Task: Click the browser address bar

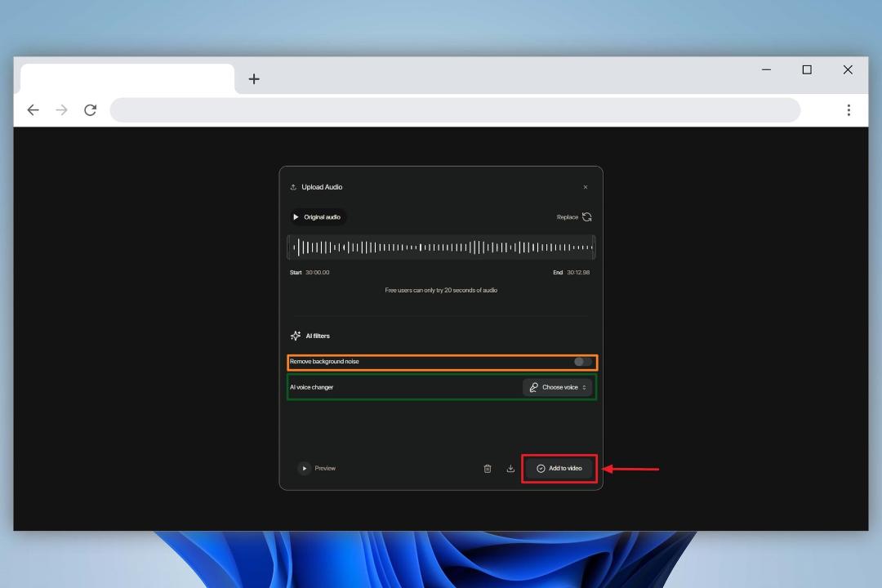Action: [455, 110]
